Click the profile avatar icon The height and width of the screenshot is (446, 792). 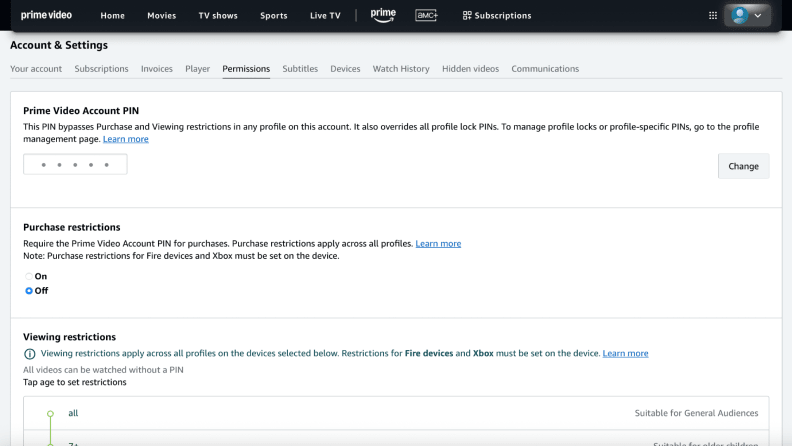(740, 15)
